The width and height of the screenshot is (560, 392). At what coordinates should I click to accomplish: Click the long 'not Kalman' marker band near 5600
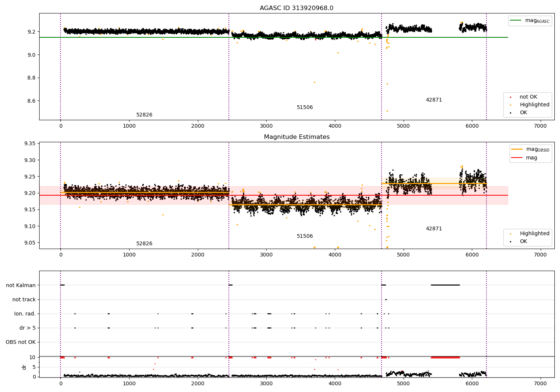(x=445, y=285)
